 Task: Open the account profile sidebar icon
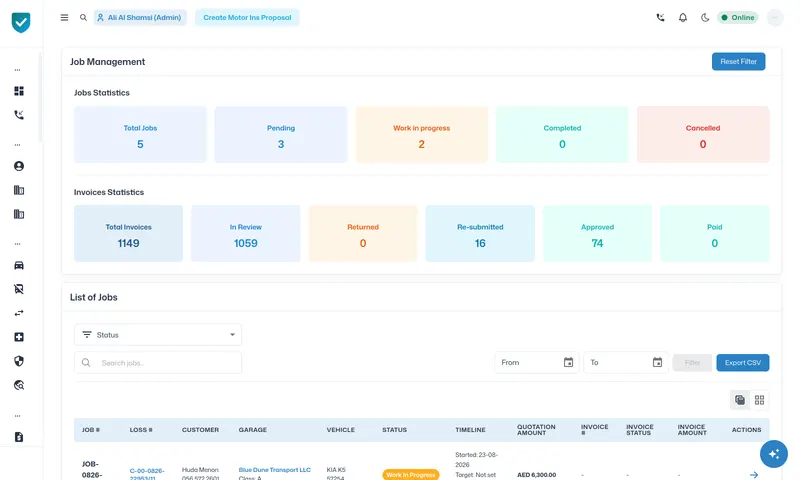(19, 166)
